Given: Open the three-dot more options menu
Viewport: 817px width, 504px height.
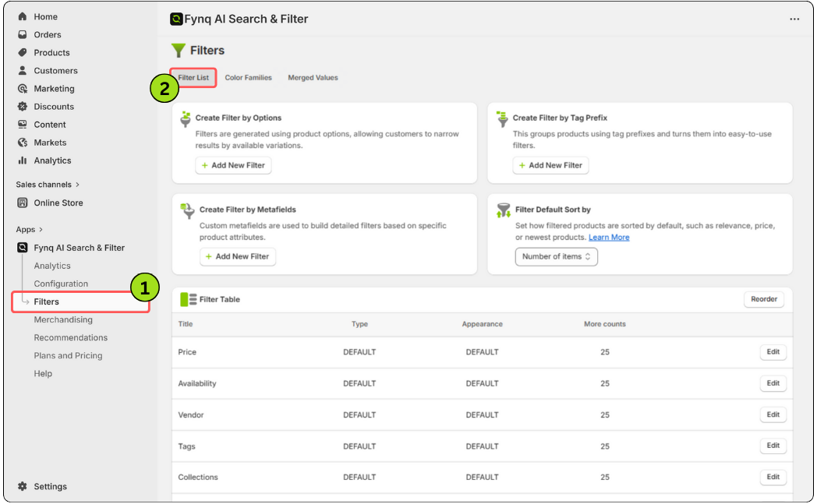Looking at the screenshot, I should tap(794, 19).
